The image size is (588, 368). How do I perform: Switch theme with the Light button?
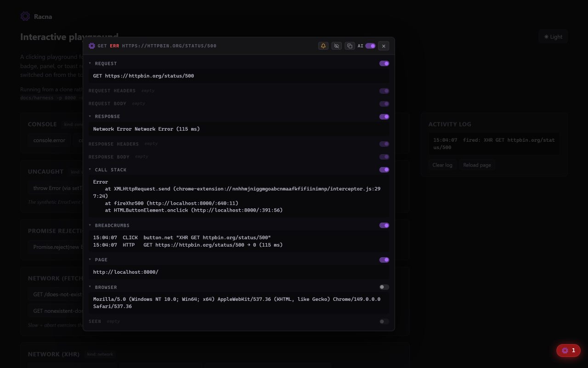pyautogui.click(x=553, y=37)
